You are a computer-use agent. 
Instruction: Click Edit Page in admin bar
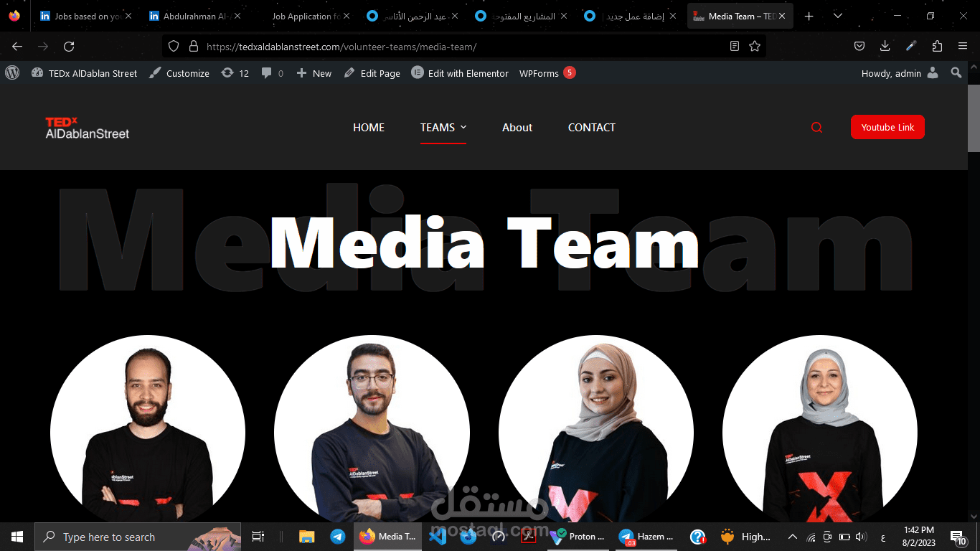(x=372, y=73)
